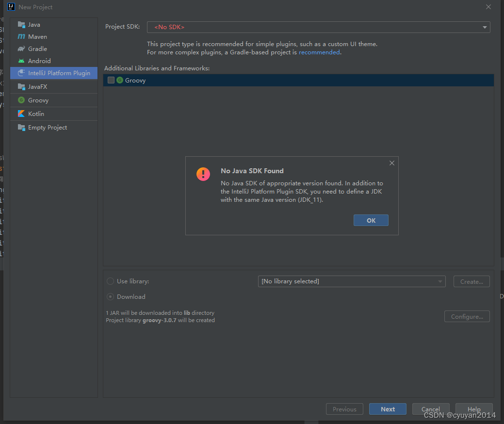Select Java project type

click(54, 24)
